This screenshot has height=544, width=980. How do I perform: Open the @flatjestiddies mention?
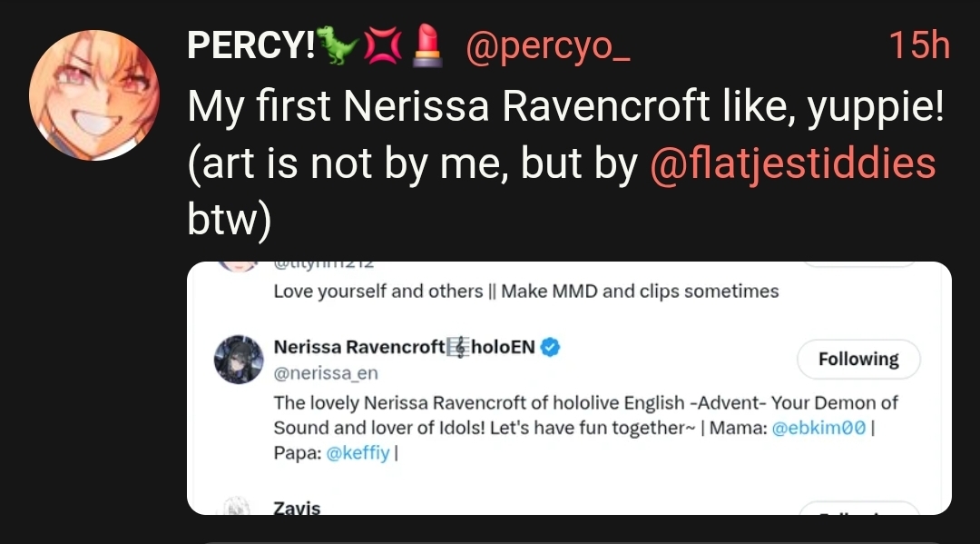click(793, 164)
